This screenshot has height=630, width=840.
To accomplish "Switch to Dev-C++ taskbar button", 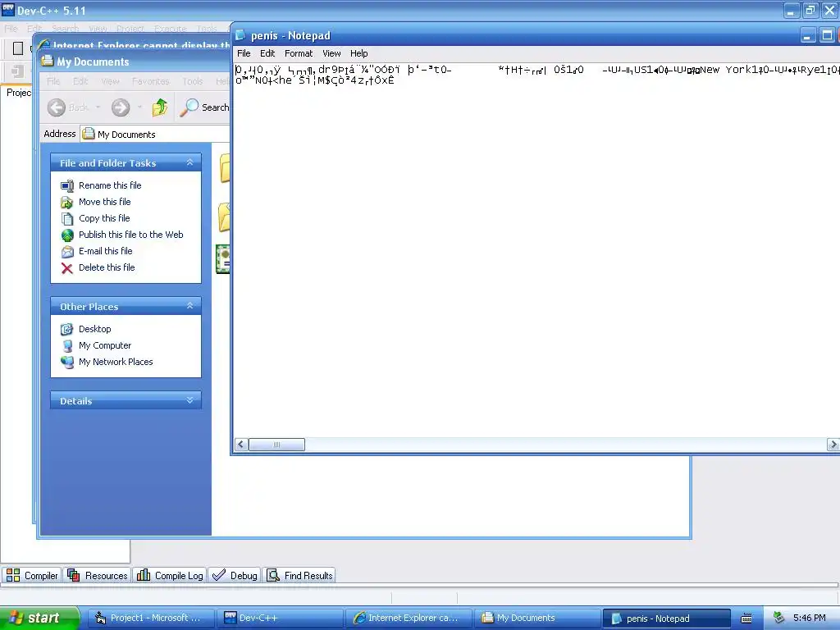I will (279, 618).
